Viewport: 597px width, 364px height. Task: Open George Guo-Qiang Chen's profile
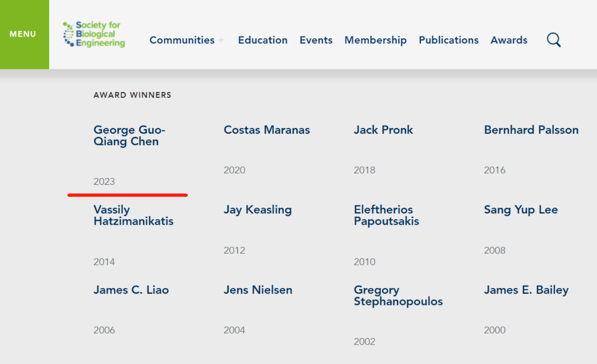tap(129, 136)
